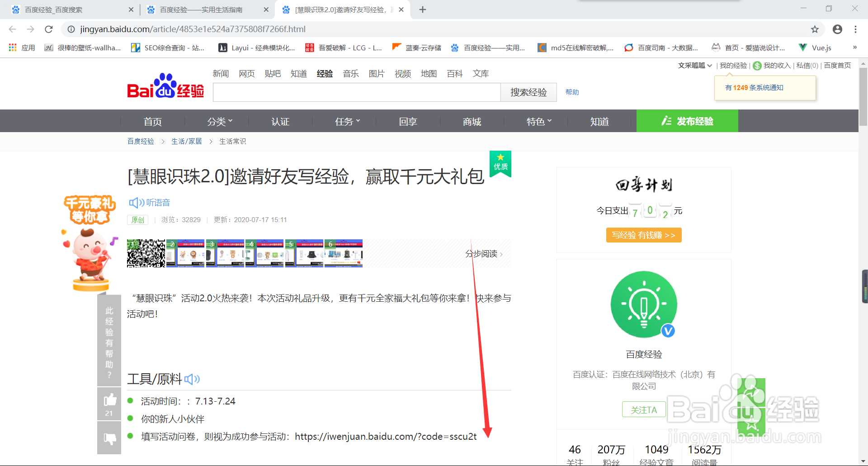Open the 蓝奏·云存储 bookmark
Screen dimensions: 868x466
[417, 48]
